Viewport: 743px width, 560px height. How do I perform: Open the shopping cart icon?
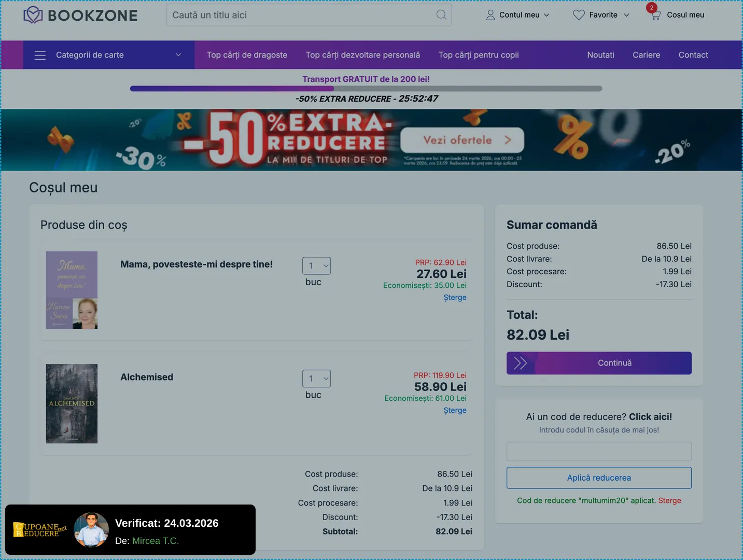click(x=655, y=15)
